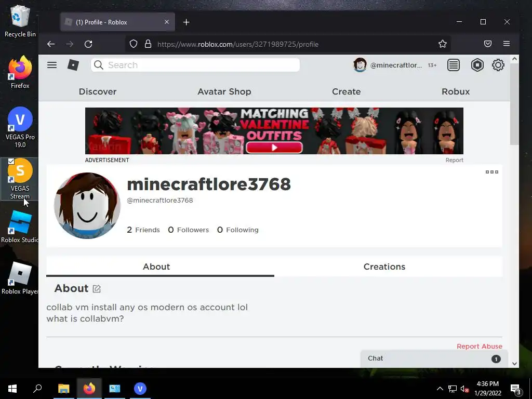Reload the page in Firefox
Viewport: 532px width, 399px height.
pyautogui.click(x=88, y=44)
